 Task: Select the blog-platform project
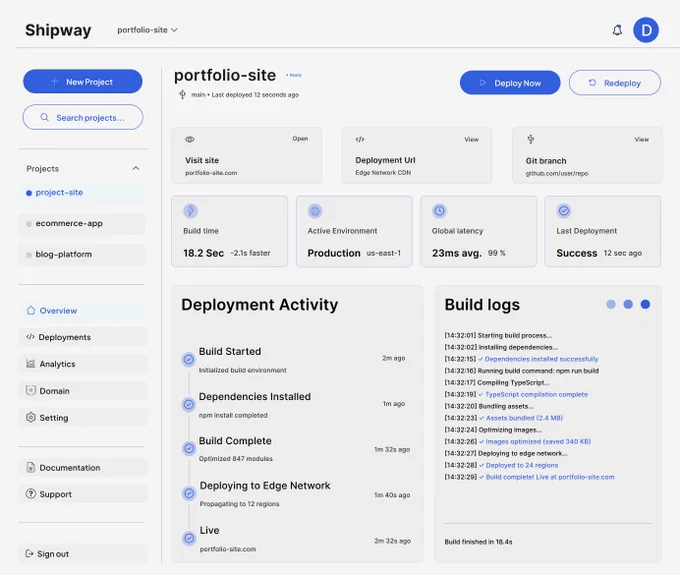tap(82, 255)
